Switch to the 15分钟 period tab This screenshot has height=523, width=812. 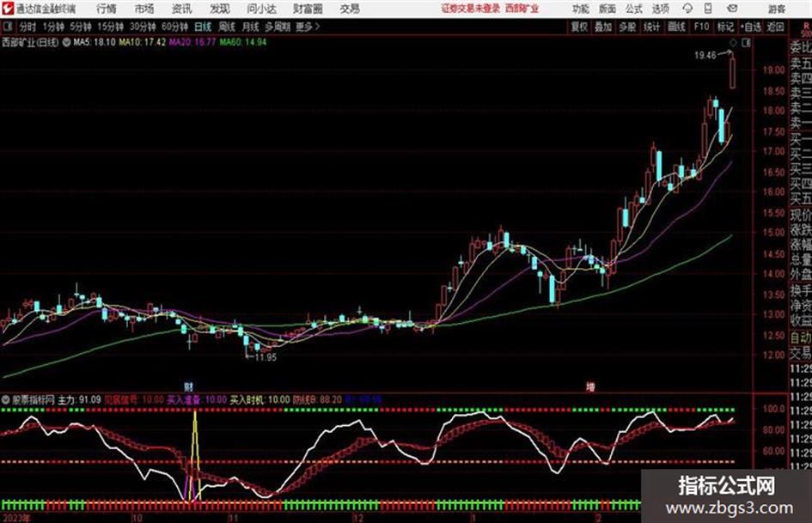pyautogui.click(x=111, y=27)
